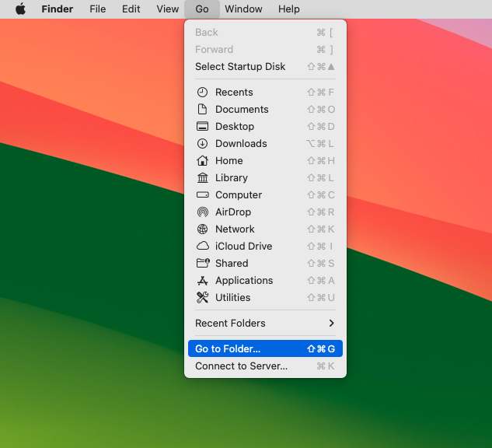Select the iCloud Drive label text
This screenshot has height=448, width=492.
(x=243, y=246)
